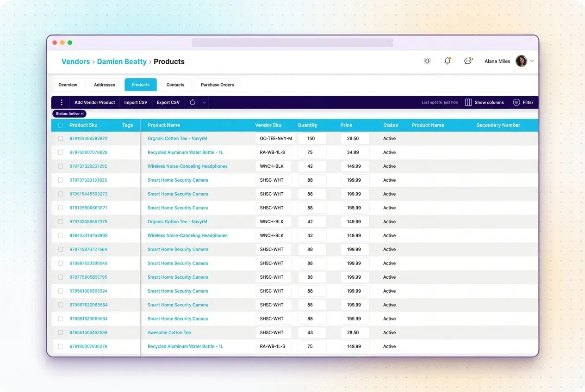Open the three-dot actions menu in the toolbar

coord(62,102)
